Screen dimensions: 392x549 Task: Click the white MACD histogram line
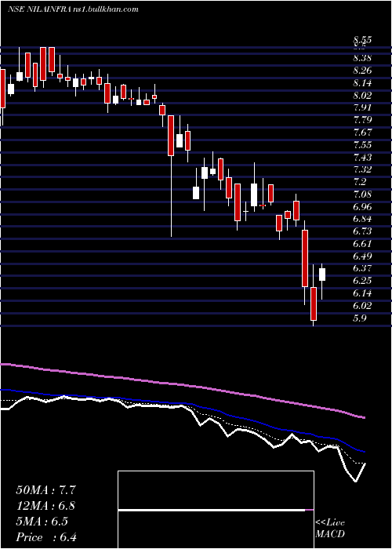[212, 510]
